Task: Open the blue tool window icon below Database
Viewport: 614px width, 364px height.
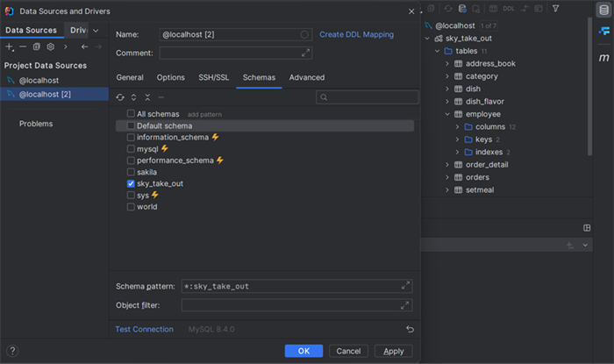Action: (x=604, y=31)
